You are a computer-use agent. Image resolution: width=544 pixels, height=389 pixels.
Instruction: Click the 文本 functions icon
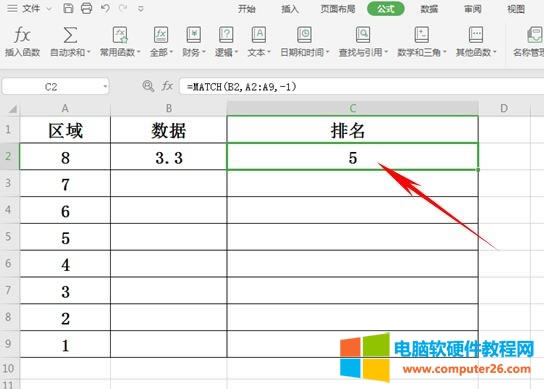pyautogui.click(x=259, y=35)
